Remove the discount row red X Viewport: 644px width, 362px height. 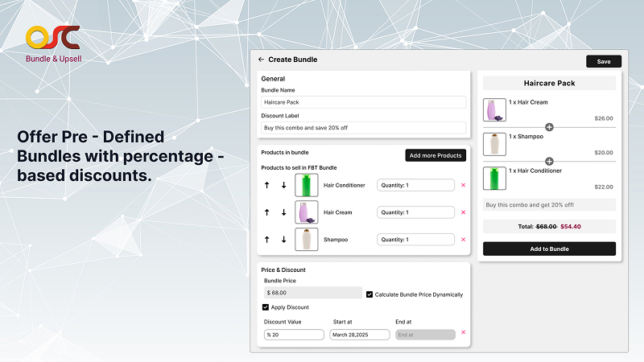463,332
